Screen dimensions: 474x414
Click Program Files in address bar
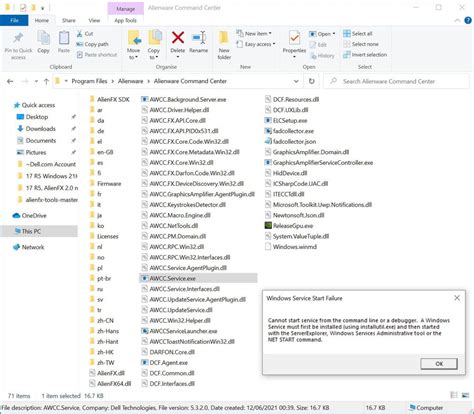tap(89, 81)
